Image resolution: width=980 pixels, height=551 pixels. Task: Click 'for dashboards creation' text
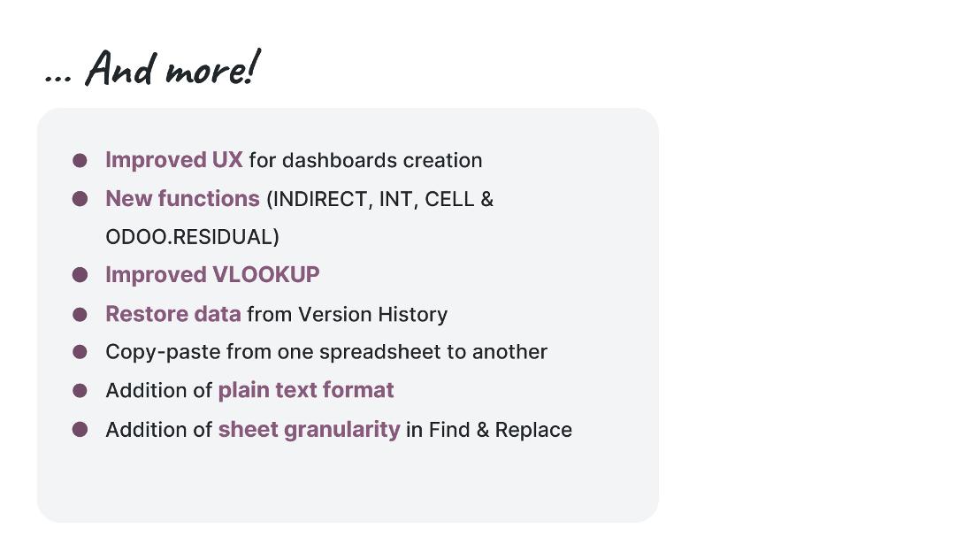[365, 161]
